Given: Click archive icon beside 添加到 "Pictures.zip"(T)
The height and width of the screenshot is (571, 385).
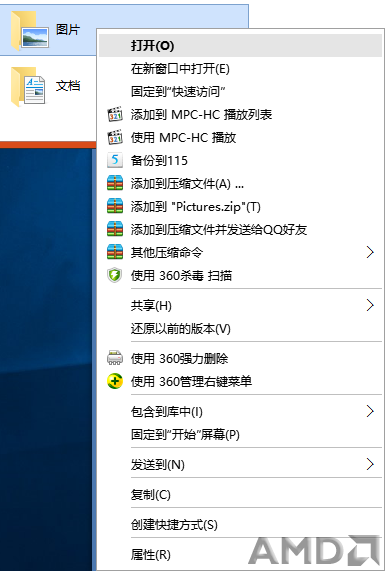Looking at the screenshot, I should coord(115,206).
